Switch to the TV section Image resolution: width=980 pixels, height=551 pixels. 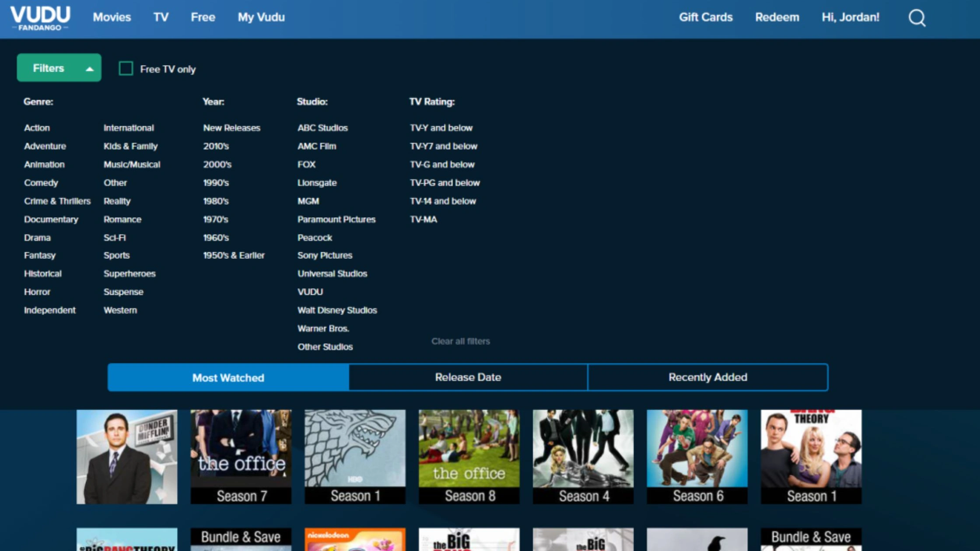click(160, 17)
